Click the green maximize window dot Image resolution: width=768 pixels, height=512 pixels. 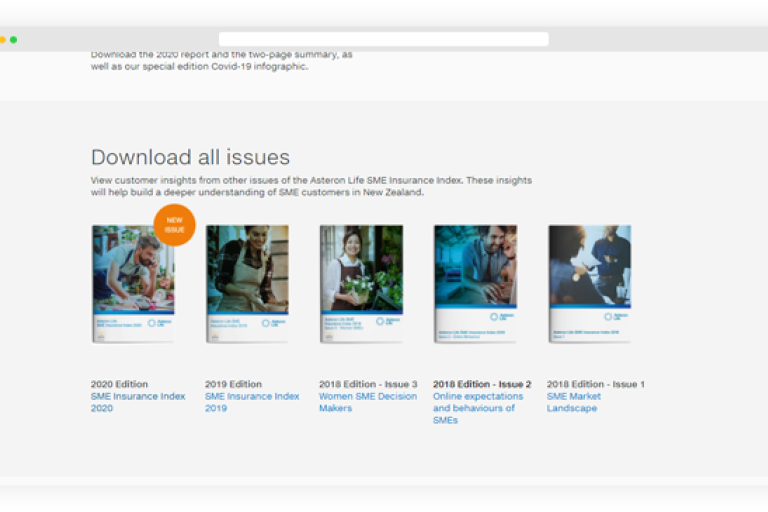pos(13,40)
